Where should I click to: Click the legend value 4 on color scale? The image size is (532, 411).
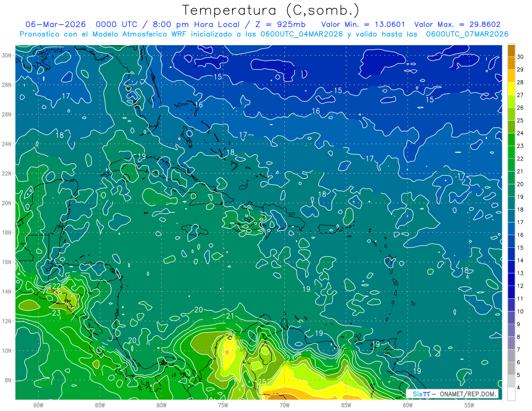click(519, 388)
